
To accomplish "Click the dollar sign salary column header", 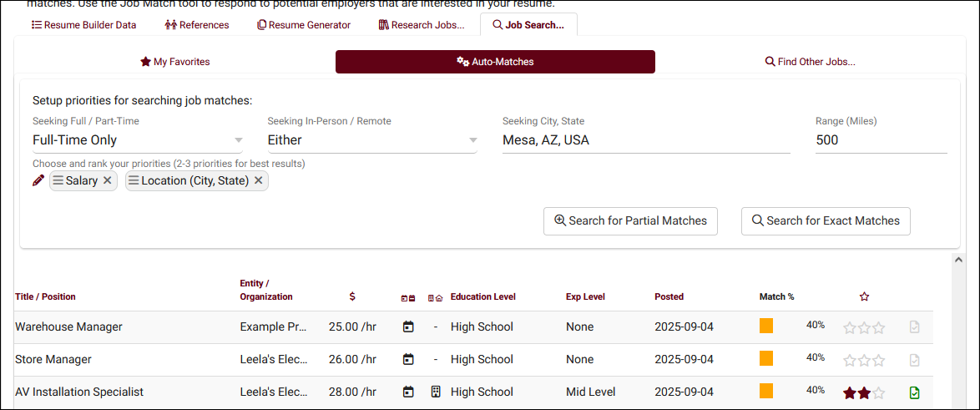I will click(x=352, y=296).
